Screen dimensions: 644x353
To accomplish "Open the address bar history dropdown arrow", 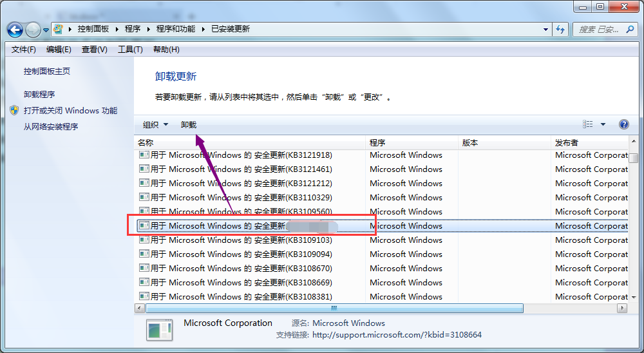I will tap(545, 30).
